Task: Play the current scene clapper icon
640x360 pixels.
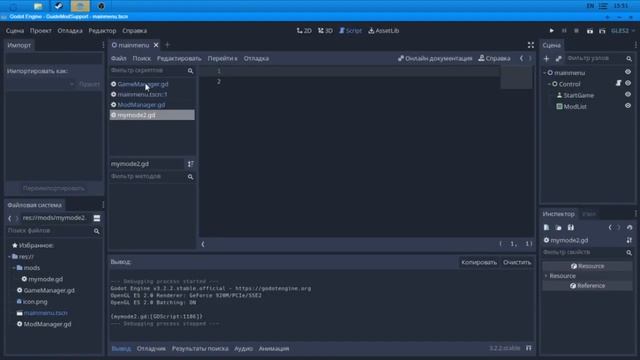Action: [590, 31]
